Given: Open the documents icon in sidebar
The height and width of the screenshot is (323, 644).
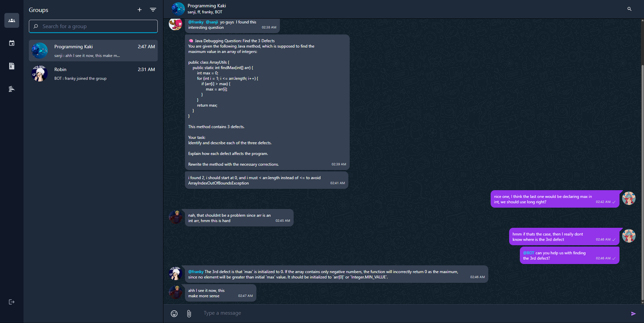Looking at the screenshot, I should [x=12, y=66].
